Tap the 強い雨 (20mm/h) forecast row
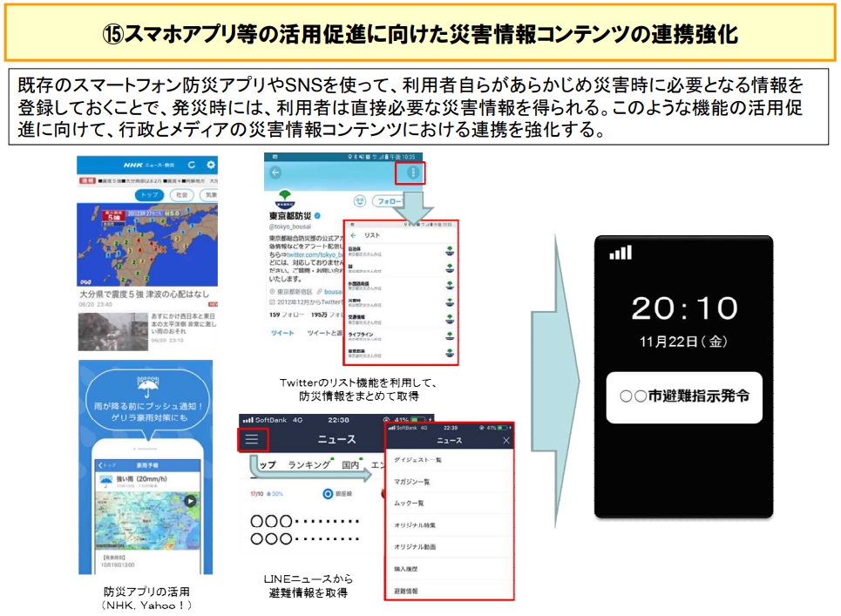841x616 pixels. pos(147,482)
